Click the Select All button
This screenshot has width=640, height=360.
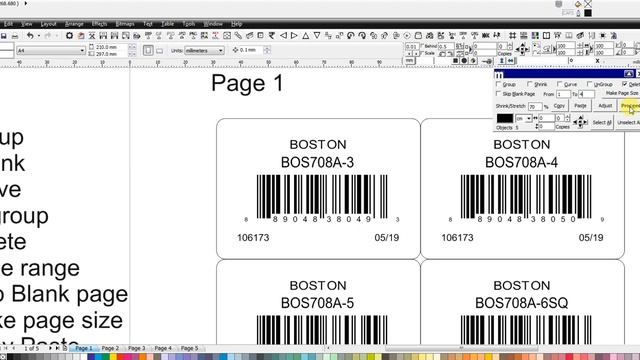602,122
